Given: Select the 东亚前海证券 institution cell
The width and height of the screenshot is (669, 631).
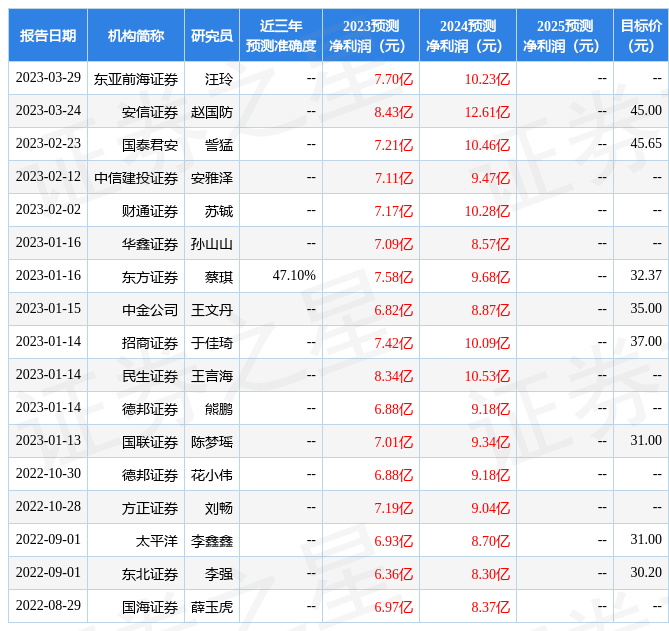Looking at the screenshot, I should pyautogui.click(x=136, y=79).
